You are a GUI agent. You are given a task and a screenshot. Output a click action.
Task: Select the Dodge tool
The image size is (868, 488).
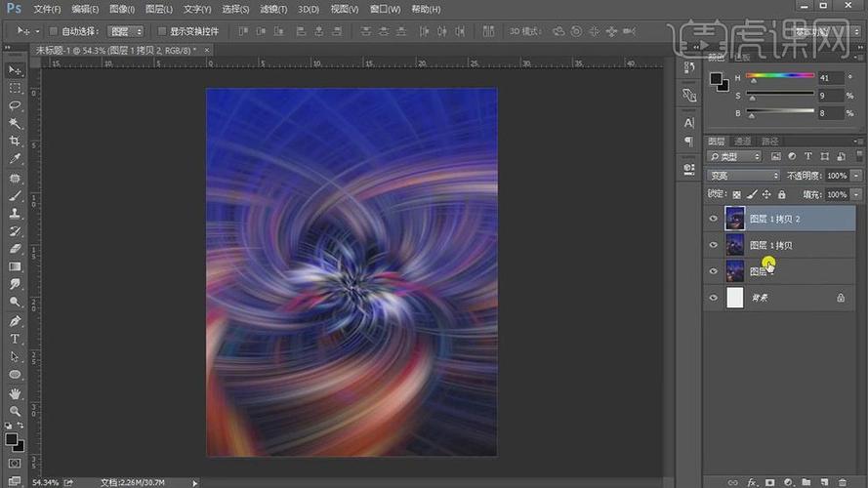pos(15,303)
